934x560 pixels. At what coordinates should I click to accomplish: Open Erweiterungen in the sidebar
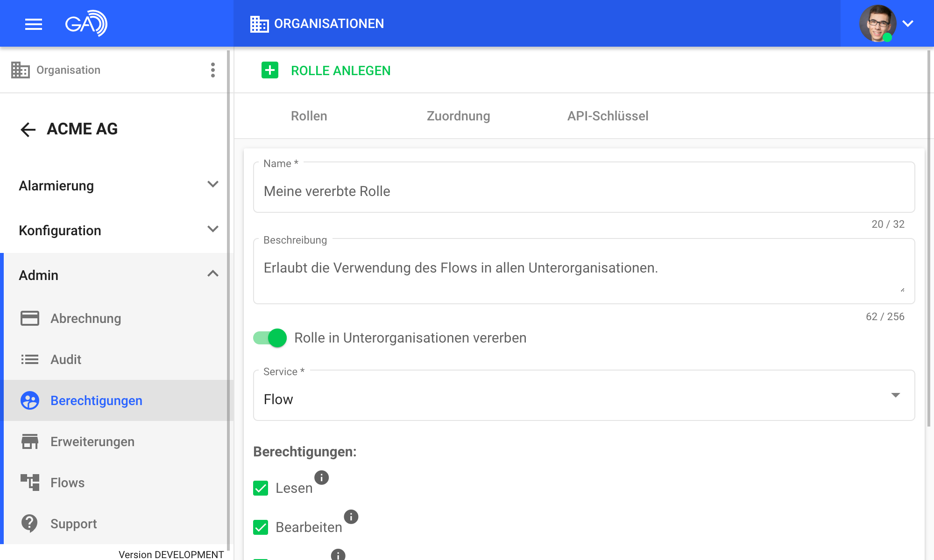[x=92, y=441]
